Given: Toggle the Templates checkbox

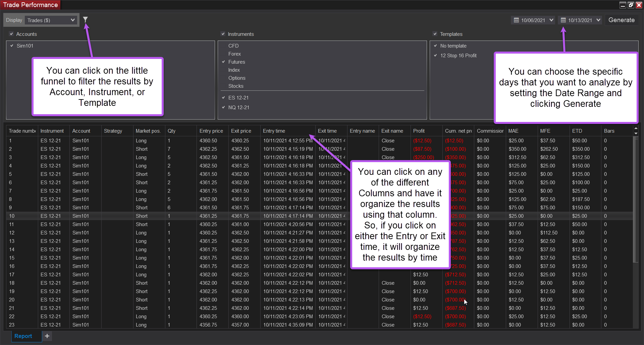Looking at the screenshot, I should click(435, 34).
